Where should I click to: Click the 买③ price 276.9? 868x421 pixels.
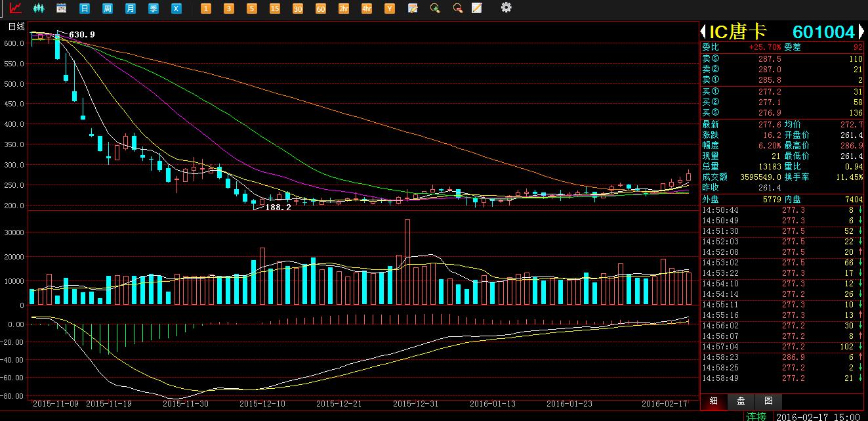pyautogui.click(x=770, y=113)
